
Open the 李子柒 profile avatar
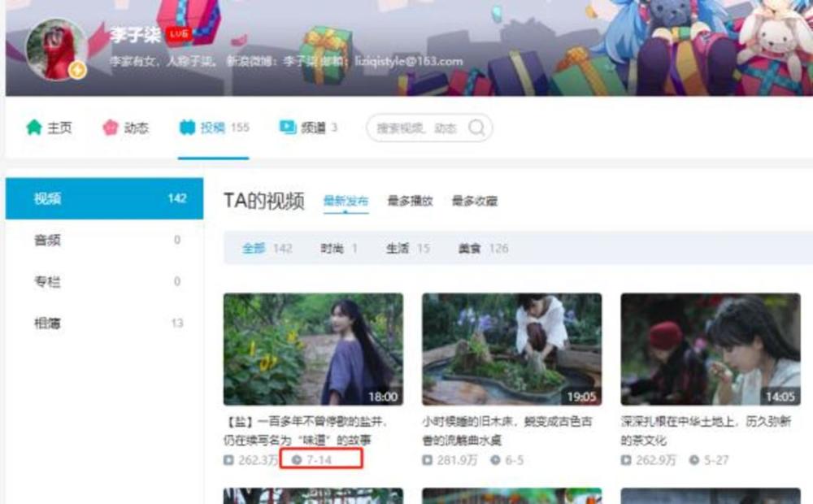point(57,50)
